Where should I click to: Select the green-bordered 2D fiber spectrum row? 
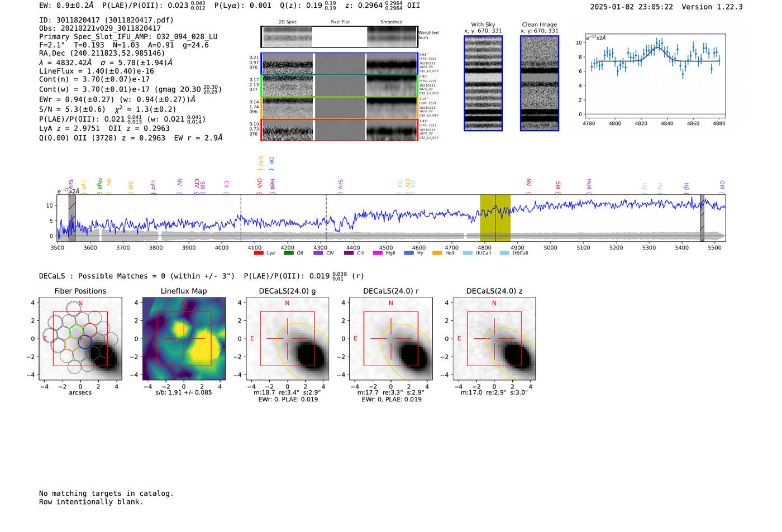tap(339, 86)
